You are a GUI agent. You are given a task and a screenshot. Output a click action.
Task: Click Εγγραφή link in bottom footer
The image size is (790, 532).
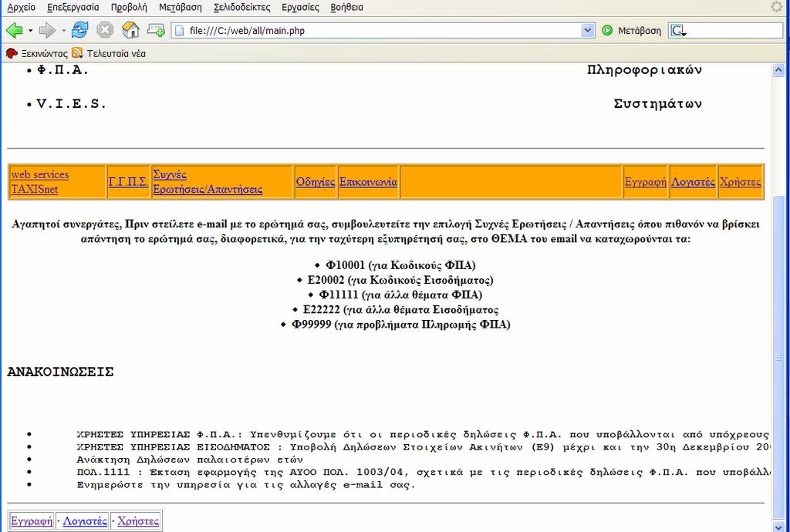tap(31, 521)
